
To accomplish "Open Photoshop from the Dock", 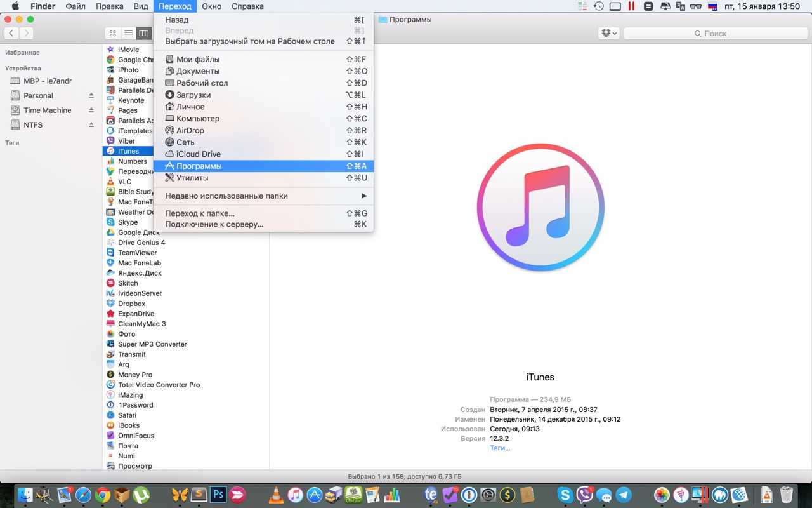I will click(219, 495).
